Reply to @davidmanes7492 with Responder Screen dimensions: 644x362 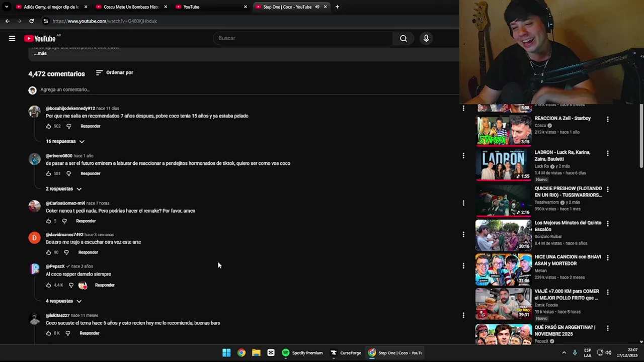click(88, 252)
